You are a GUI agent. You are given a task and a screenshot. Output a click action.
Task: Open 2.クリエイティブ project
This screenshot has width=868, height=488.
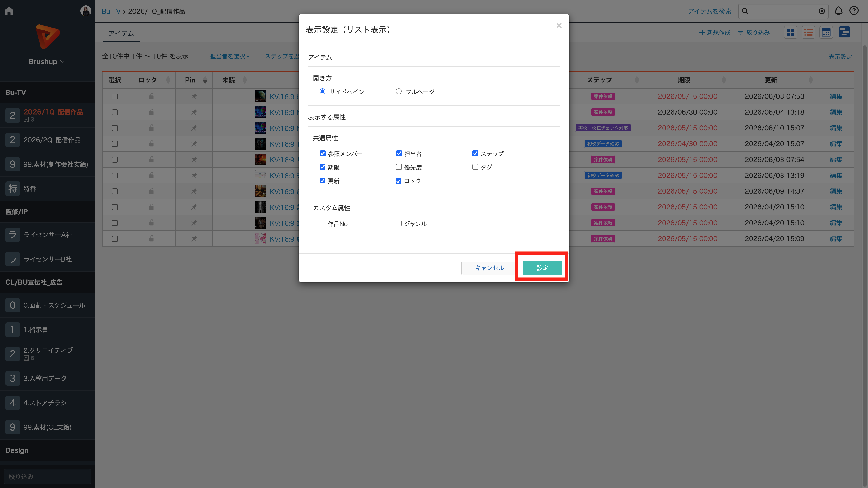(47, 354)
